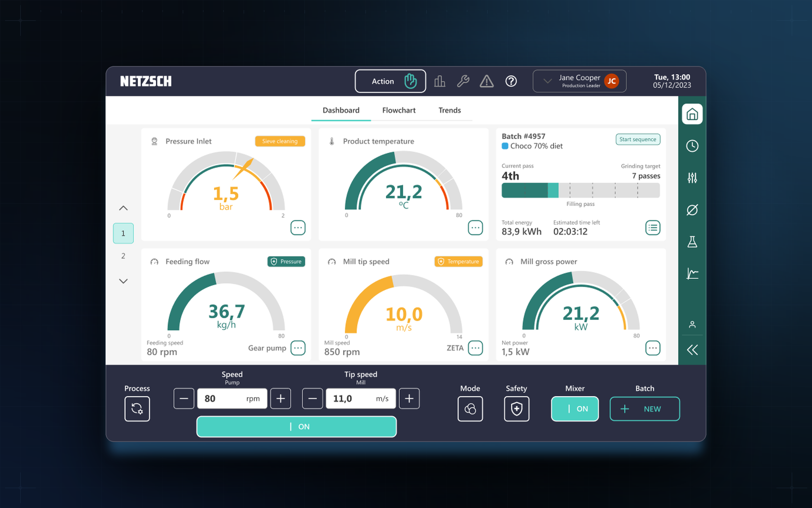Image resolution: width=812 pixels, height=508 pixels.
Task: Increase pump Speed with plus button
Action: [x=280, y=399]
